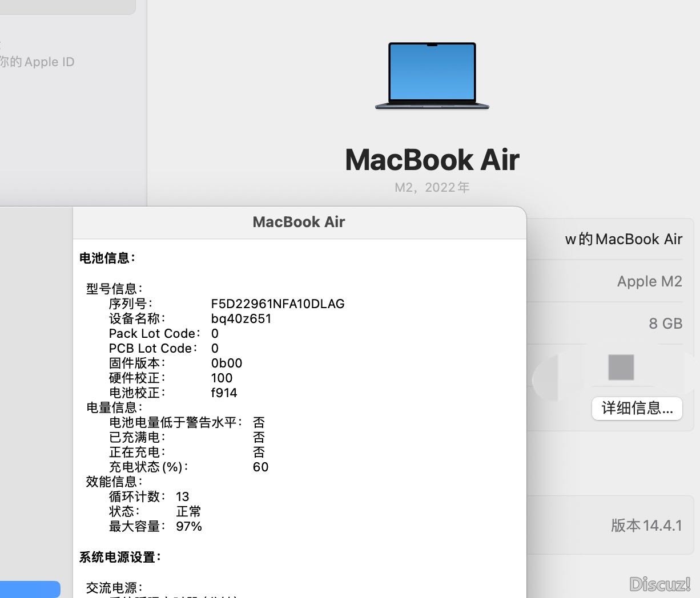This screenshot has width=700, height=598.
Task: Click the '设备名称:' label
Action: pos(138,318)
